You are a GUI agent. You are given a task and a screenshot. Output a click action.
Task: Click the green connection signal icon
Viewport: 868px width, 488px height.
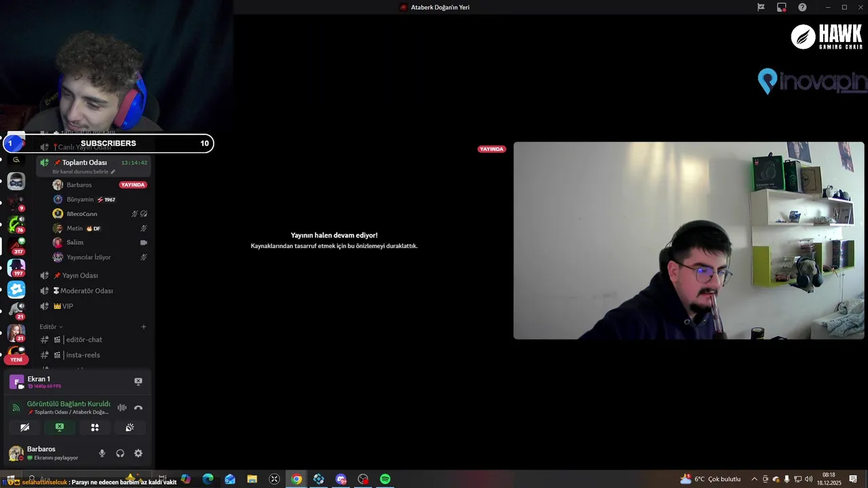[16, 407]
